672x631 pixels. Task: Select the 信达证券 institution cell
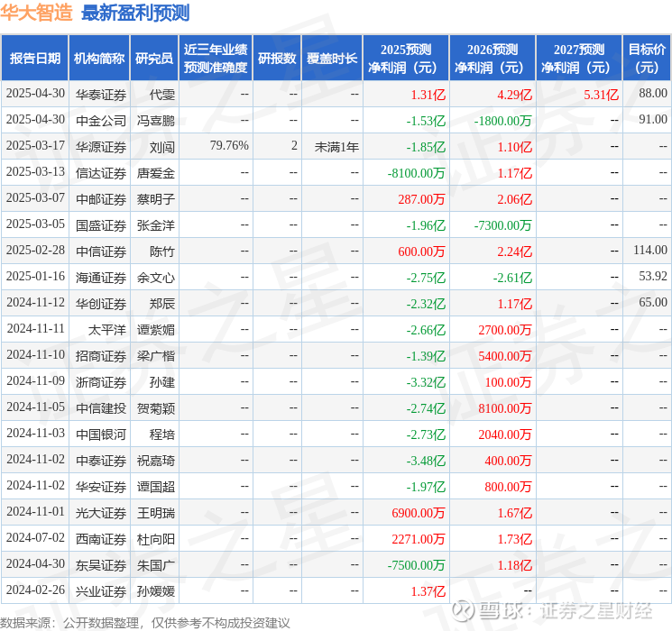(x=101, y=173)
